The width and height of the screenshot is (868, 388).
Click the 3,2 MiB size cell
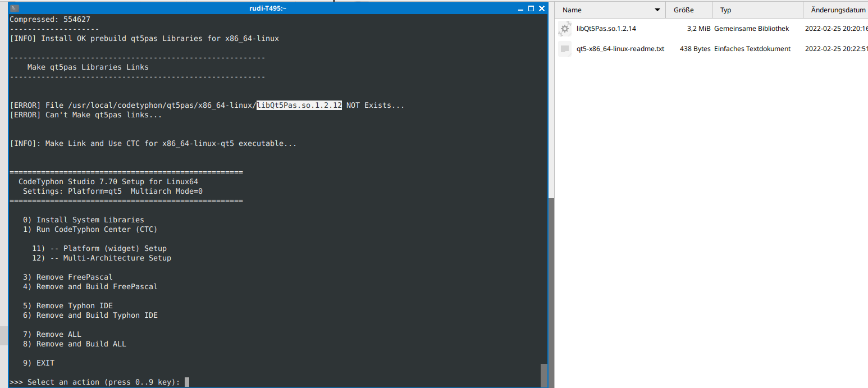698,28
